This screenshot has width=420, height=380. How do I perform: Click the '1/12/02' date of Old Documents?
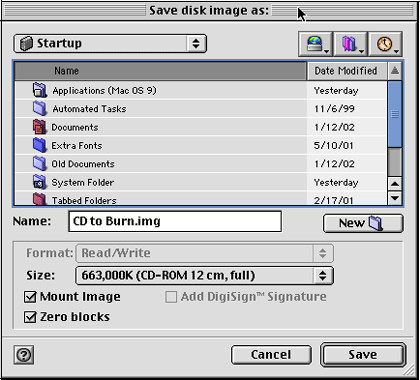tap(334, 164)
